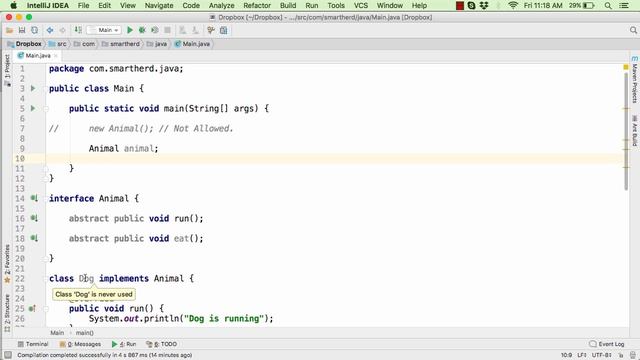Navigate Forward using the toolbar arrow
The width and height of the screenshot is (640, 360).
[62, 30]
